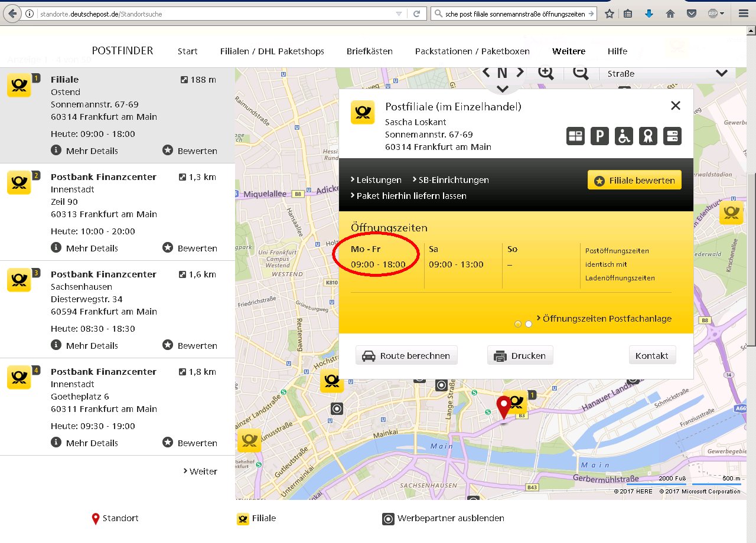Bookmark this page with the star icon
The height and width of the screenshot is (543, 756).
coord(610,14)
